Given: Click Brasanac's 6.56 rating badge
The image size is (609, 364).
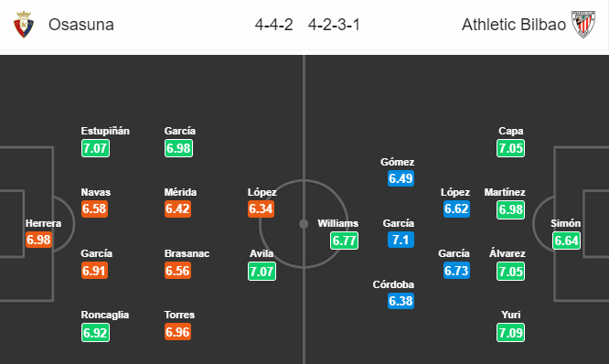Looking at the screenshot, I should coord(178,271).
